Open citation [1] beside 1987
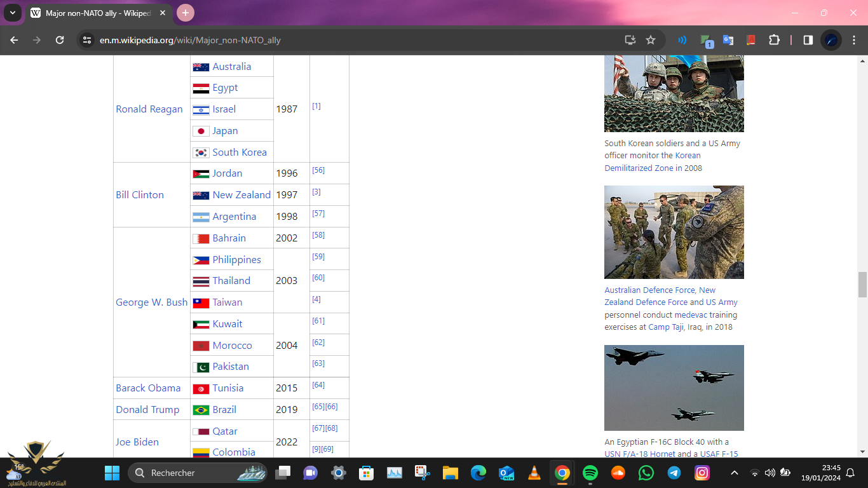This screenshot has height=488, width=868. click(x=316, y=107)
